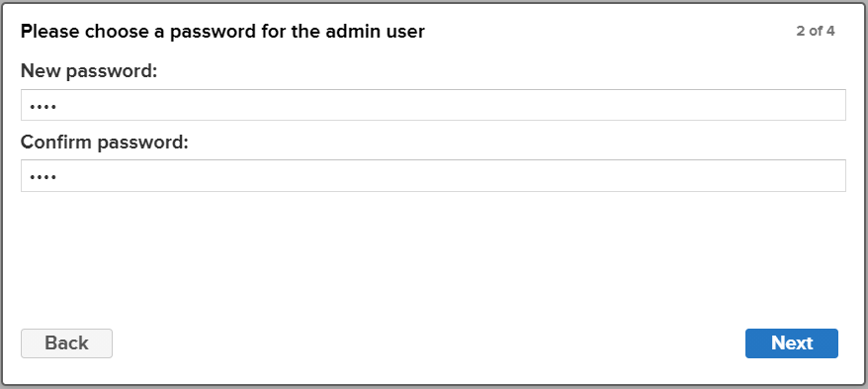Click blank dialog area below Confirm password
868x389 pixels.
click(x=433, y=257)
